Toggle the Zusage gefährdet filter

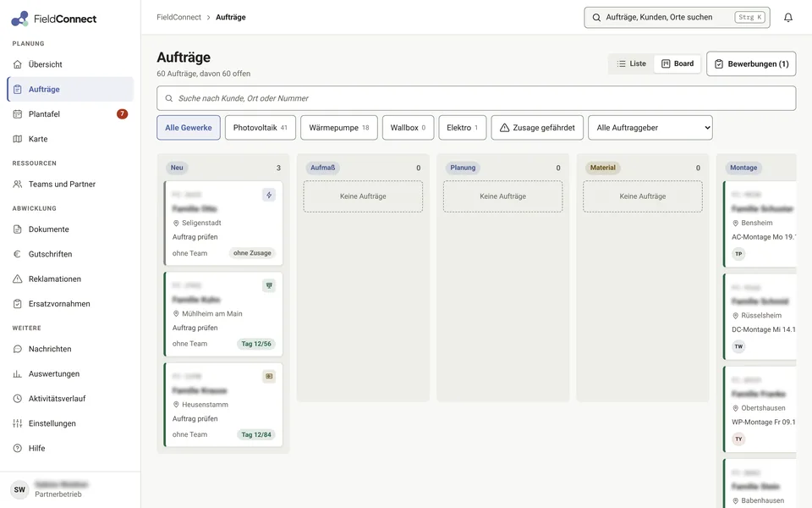pos(537,128)
